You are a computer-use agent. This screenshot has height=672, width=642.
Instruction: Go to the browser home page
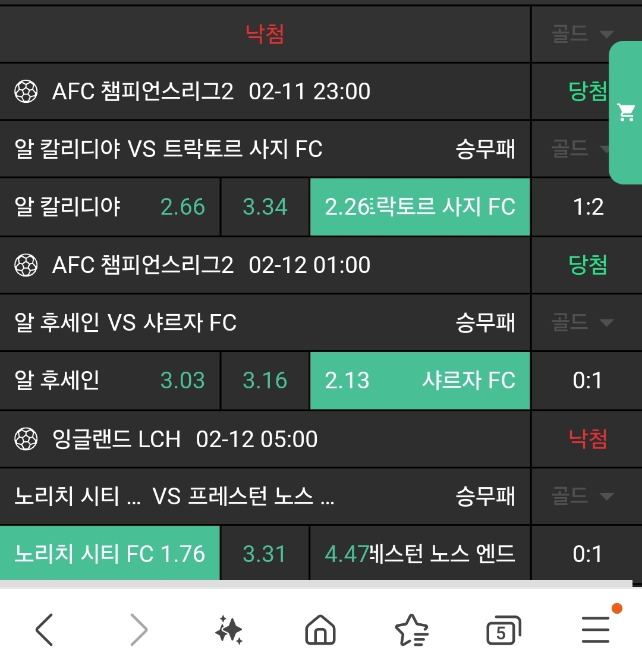tap(320, 629)
